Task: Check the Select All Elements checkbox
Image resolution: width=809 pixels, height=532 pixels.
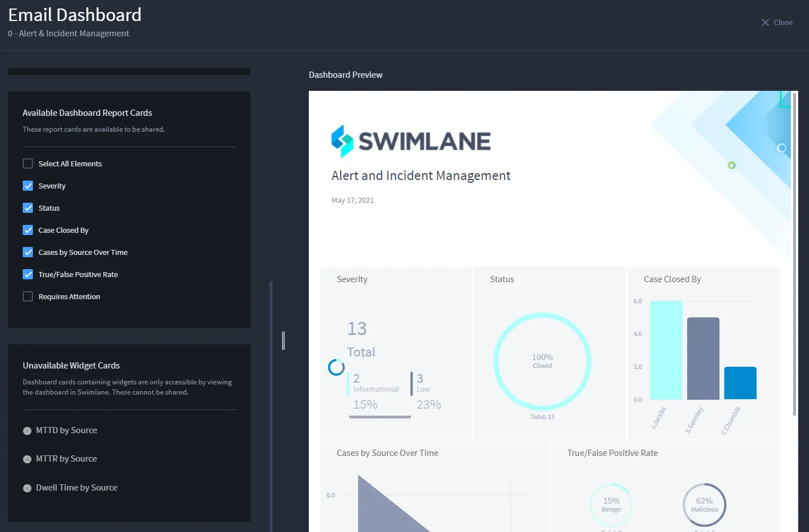Action: point(28,164)
